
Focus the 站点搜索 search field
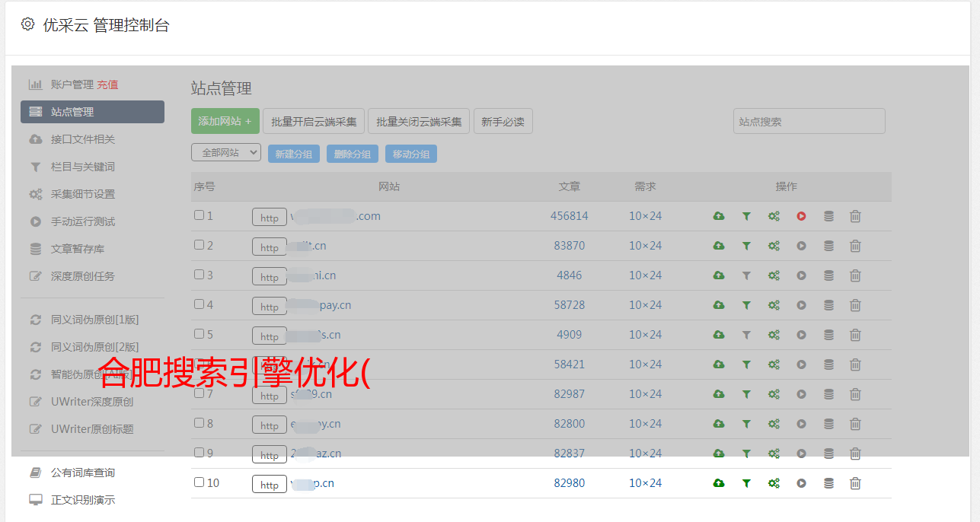[809, 121]
